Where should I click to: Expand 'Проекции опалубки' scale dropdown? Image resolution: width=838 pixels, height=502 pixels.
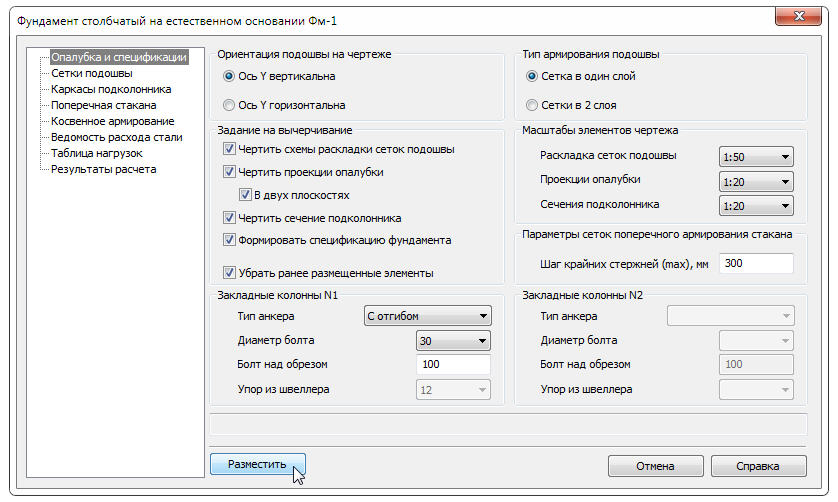pyautogui.click(x=756, y=181)
